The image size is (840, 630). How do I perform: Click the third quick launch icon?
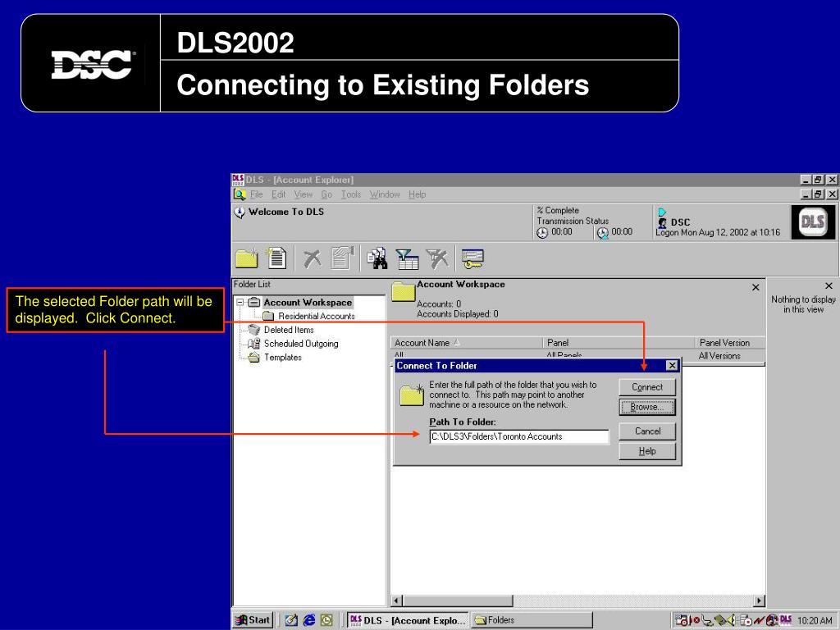pyautogui.click(x=326, y=620)
